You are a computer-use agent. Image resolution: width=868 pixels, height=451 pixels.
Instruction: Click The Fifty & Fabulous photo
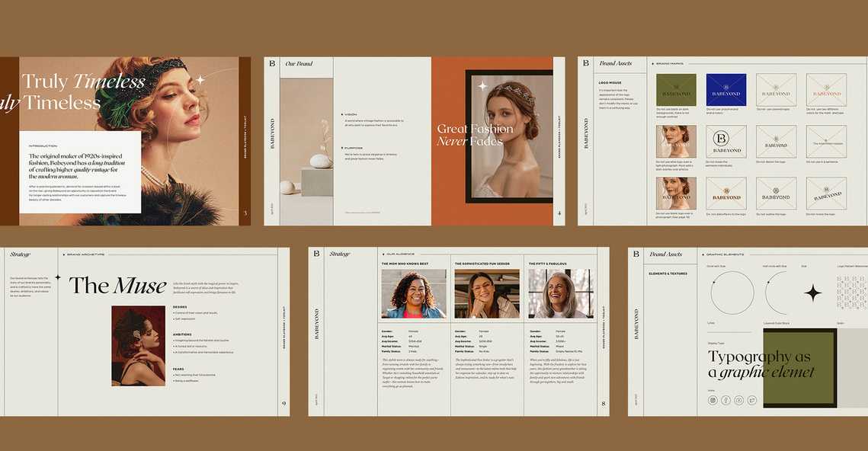[x=561, y=293]
